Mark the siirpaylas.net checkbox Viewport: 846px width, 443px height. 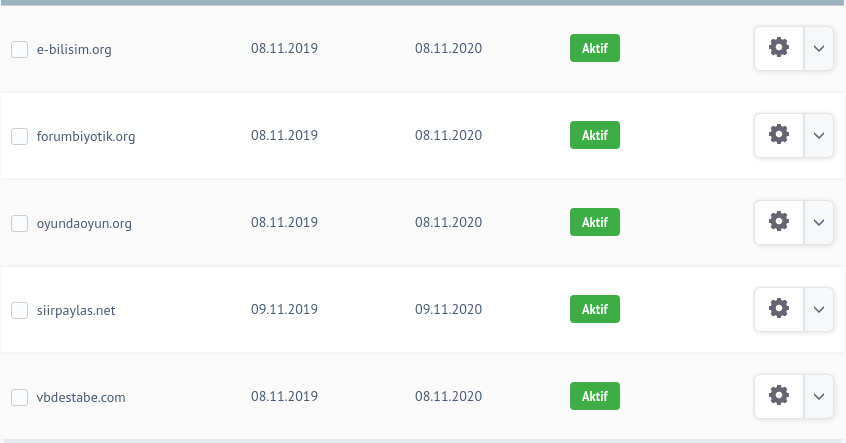pyautogui.click(x=19, y=310)
